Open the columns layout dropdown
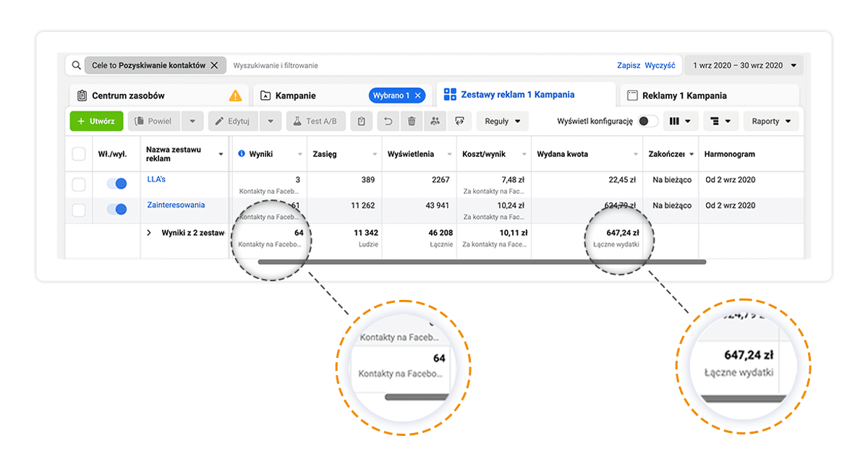 (x=680, y=121)
